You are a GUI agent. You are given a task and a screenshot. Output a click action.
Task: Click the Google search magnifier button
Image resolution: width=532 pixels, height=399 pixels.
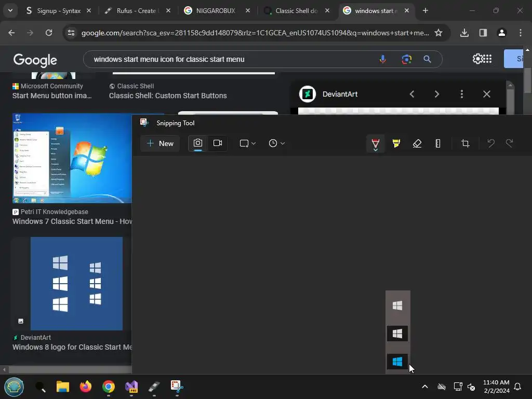point(427,59)
